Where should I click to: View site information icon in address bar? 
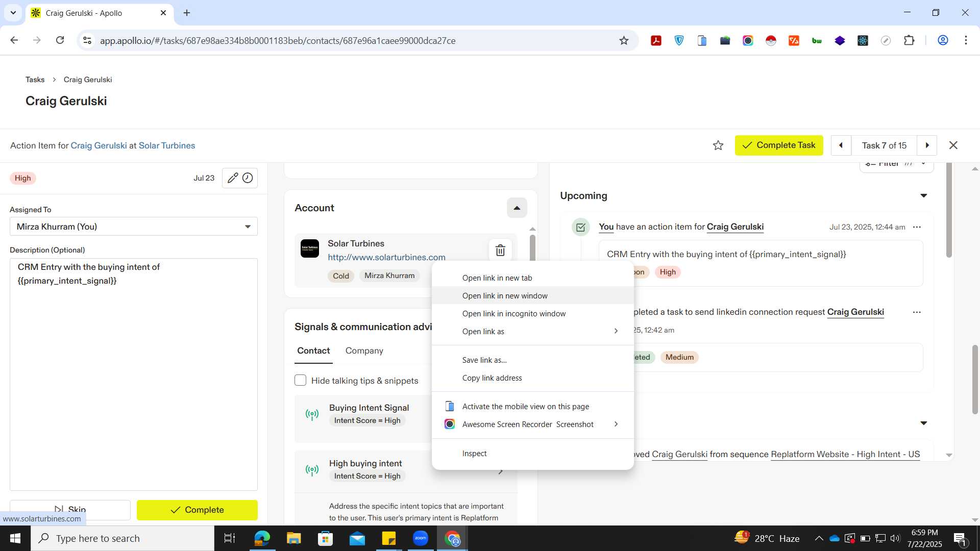87,40
